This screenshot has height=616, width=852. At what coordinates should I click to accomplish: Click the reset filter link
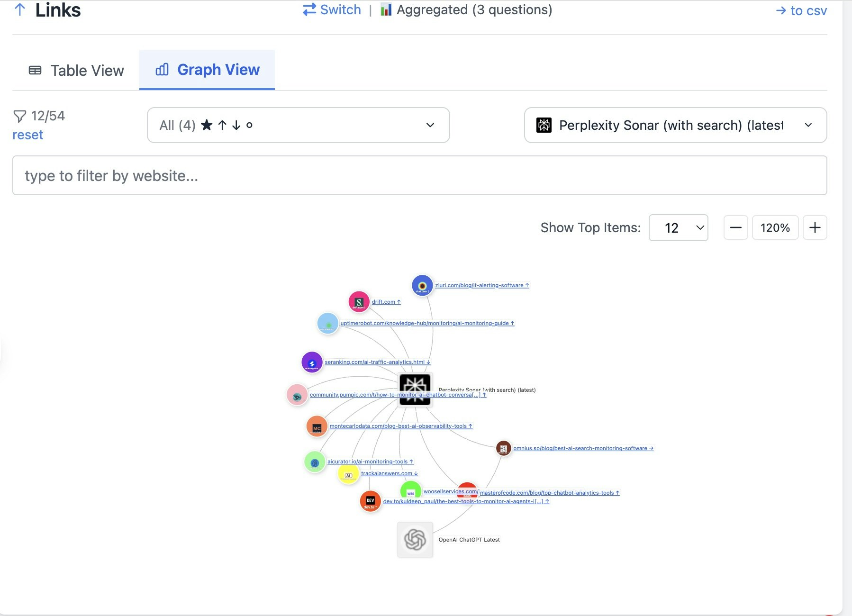point(27,135)
